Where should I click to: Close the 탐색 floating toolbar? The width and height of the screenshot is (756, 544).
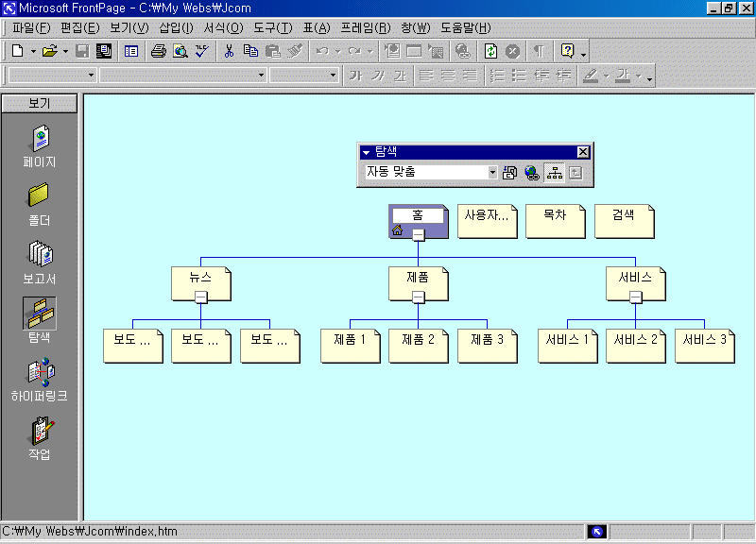[x=583, y=152]
